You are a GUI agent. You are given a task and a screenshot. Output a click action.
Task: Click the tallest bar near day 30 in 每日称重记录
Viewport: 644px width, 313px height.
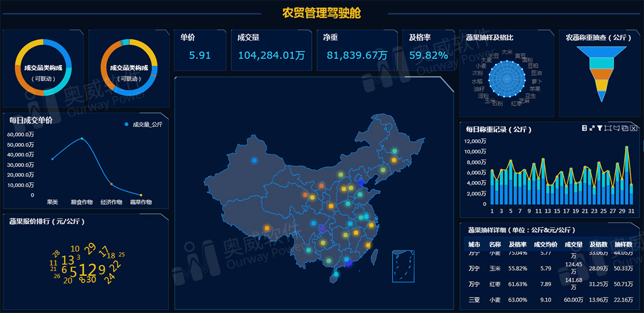tap(625, 172)
